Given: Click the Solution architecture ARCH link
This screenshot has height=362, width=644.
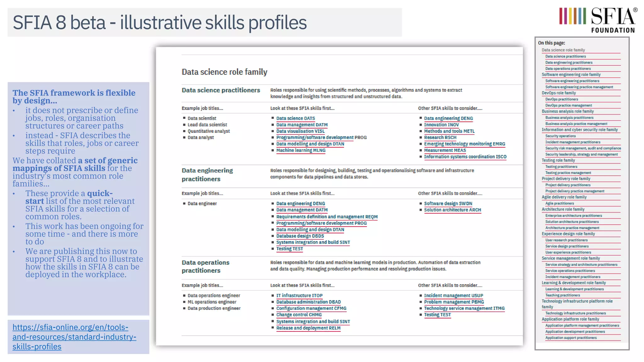Looking at the screenshot, I should 452,210.
